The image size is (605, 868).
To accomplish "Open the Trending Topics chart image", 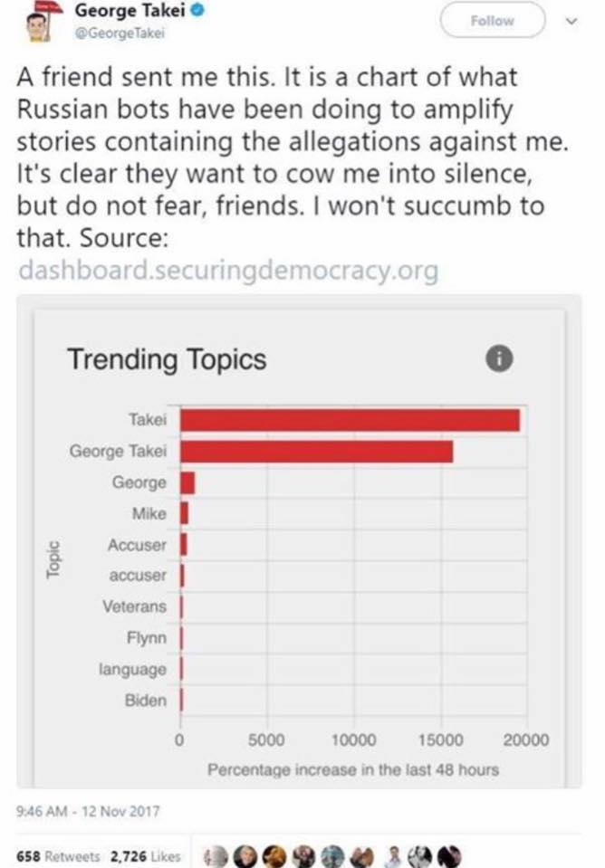I will (299, 541).
